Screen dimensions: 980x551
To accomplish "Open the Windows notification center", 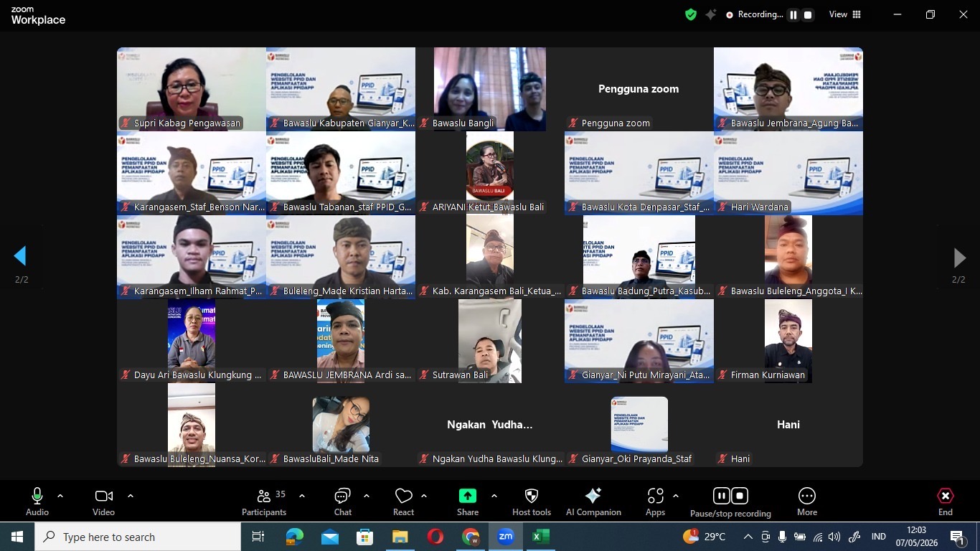I will click(958, 537).
